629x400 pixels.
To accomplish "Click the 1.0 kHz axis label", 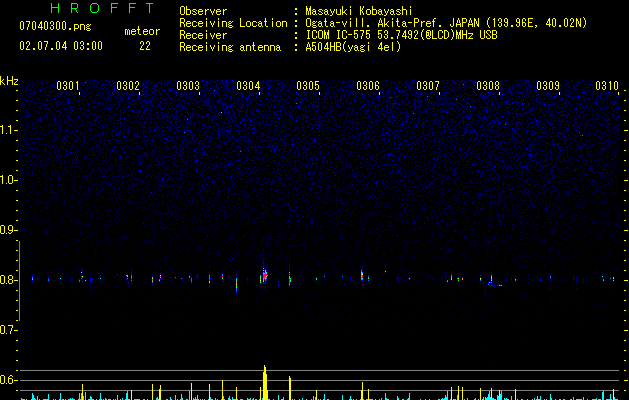I will point(8,180).
